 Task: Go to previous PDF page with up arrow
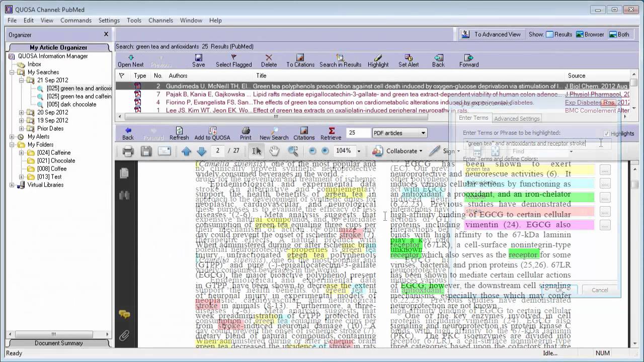click(186, 151)
